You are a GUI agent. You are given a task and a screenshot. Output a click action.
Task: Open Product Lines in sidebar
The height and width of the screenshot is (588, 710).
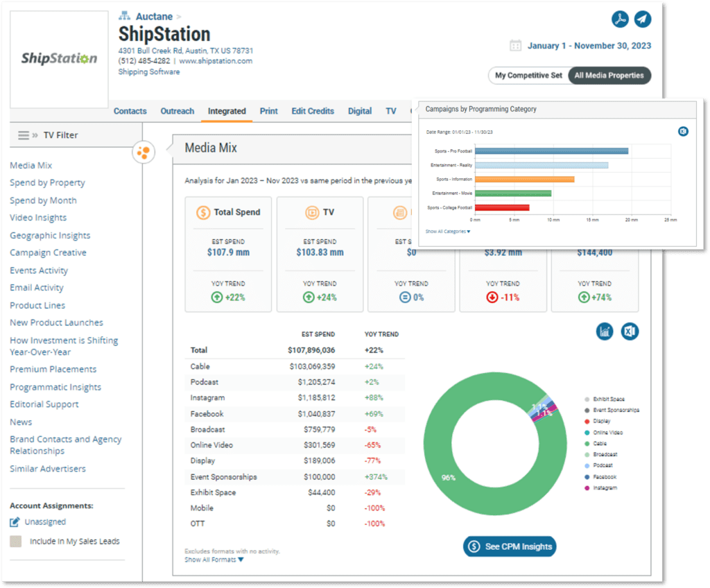[37, 305]
